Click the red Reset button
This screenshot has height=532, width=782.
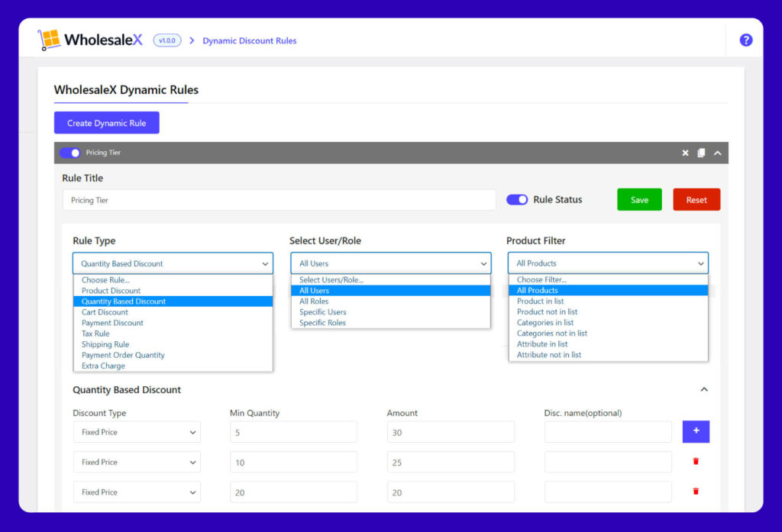pos(696,199)
